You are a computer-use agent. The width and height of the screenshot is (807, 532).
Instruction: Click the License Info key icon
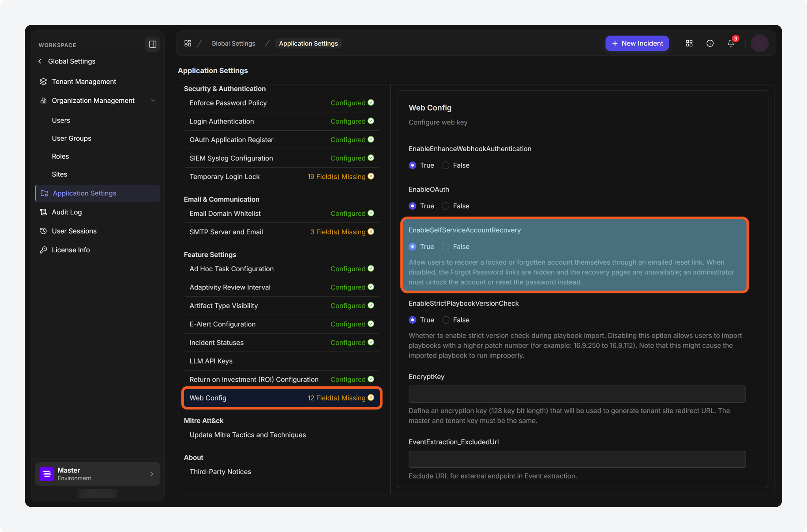[x=43, y=250]
